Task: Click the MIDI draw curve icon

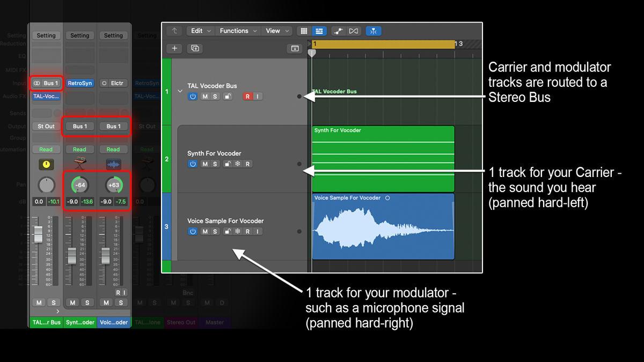Action: coord(339,31)
